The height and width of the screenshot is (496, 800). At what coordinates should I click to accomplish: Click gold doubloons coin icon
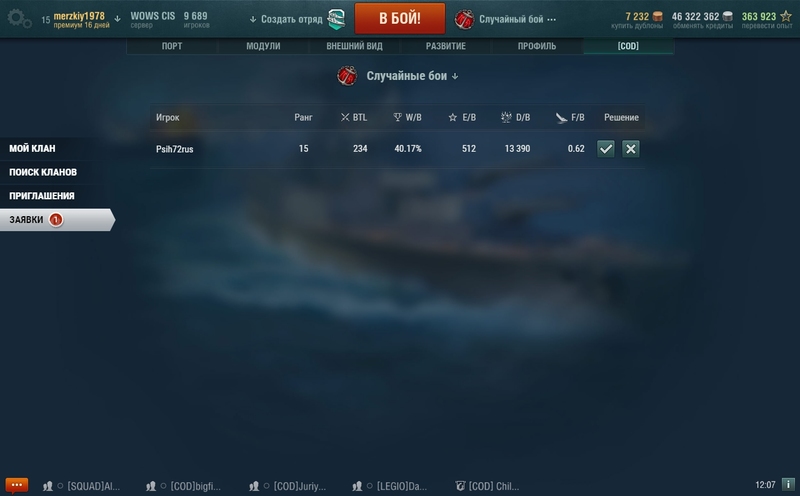pos(658,16)
